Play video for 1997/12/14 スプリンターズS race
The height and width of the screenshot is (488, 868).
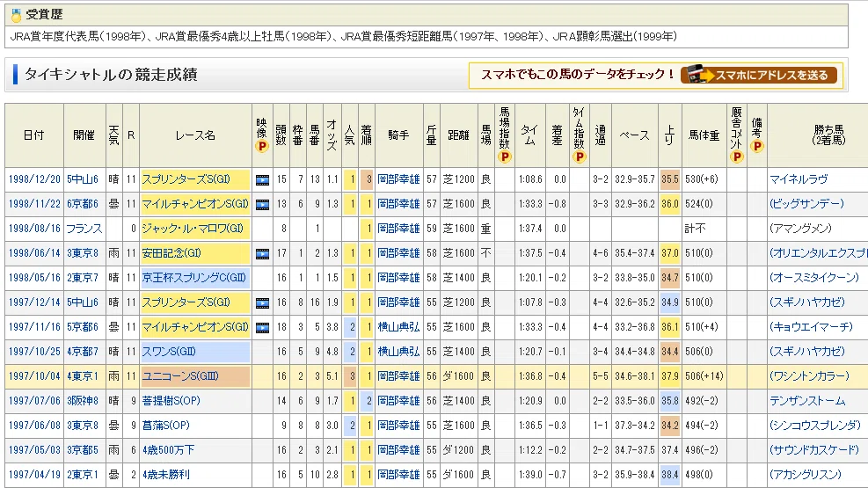pyautogui.click(x=262, y=302)
